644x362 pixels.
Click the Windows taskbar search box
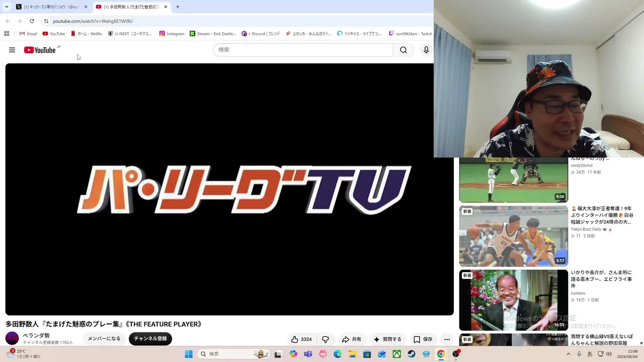click(233, 354)
